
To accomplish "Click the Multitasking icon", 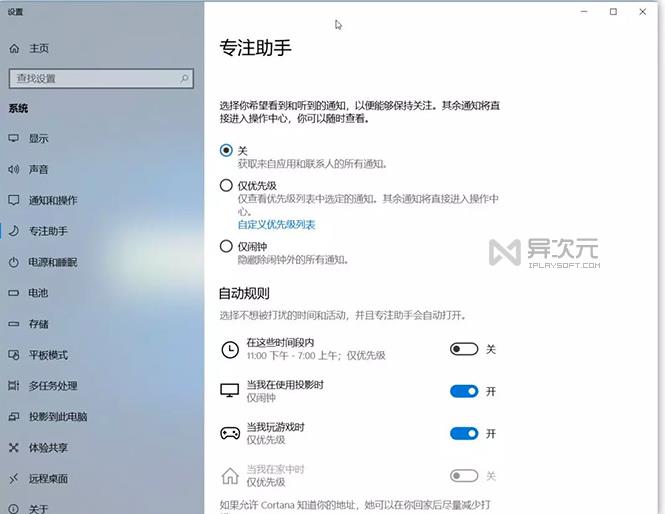I will pyautogui.click(x=14, y=386).
